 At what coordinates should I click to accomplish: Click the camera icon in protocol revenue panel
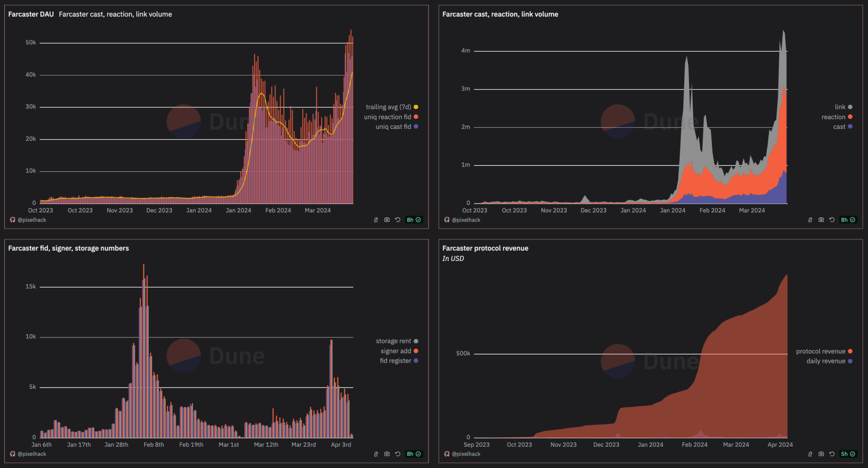pos(821,454)
